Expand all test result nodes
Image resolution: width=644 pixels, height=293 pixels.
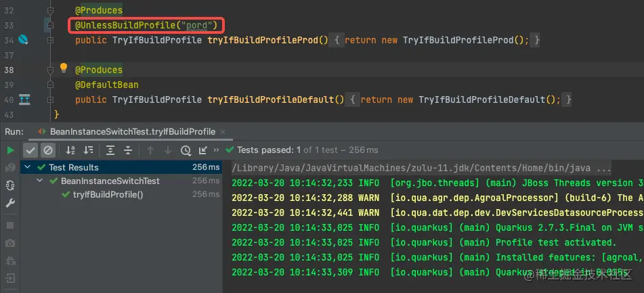[110, 151]
